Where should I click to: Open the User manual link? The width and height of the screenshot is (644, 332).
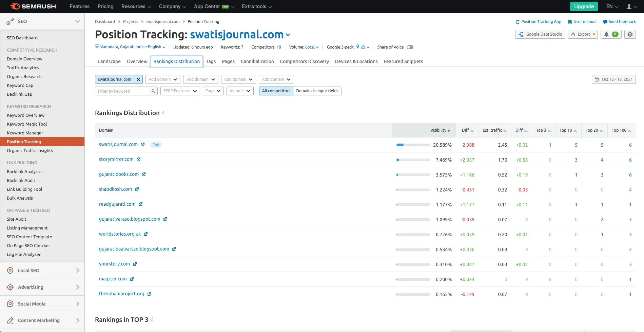pos(582,22)
